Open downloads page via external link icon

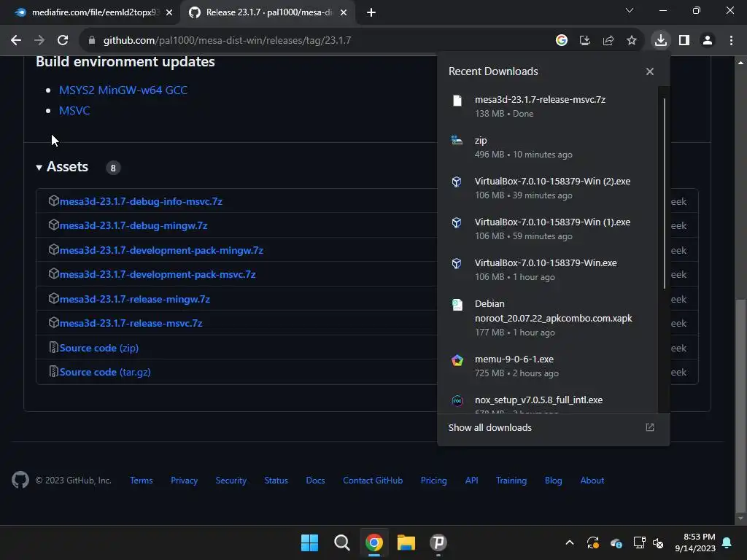click(x=649, y=427)
